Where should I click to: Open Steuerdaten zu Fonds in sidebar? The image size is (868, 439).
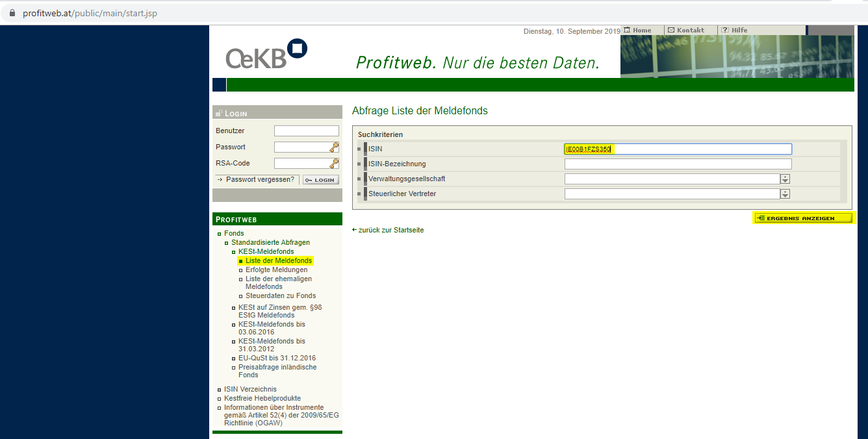[280, 296]
